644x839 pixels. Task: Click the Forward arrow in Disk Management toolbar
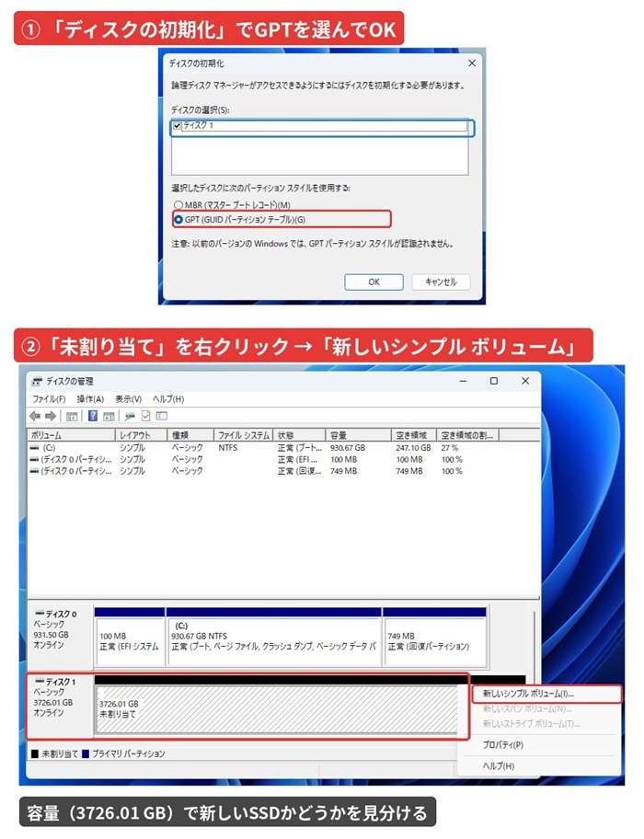51,416
